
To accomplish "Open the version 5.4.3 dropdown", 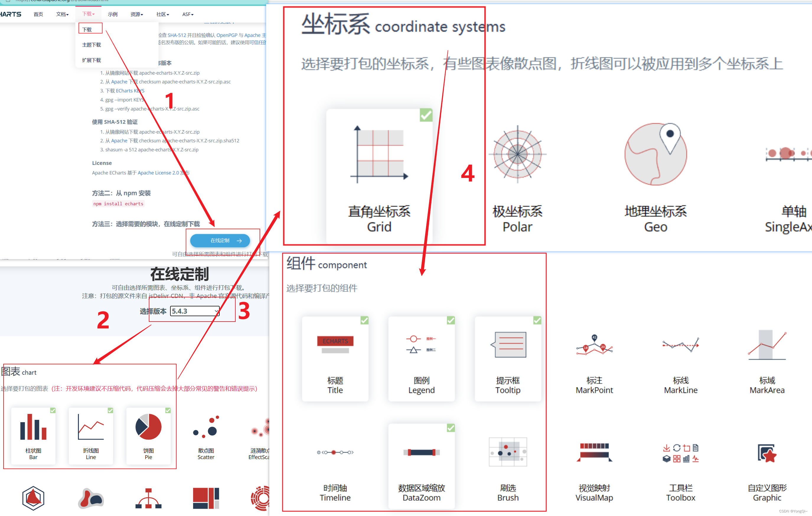I will coord(195,311).
